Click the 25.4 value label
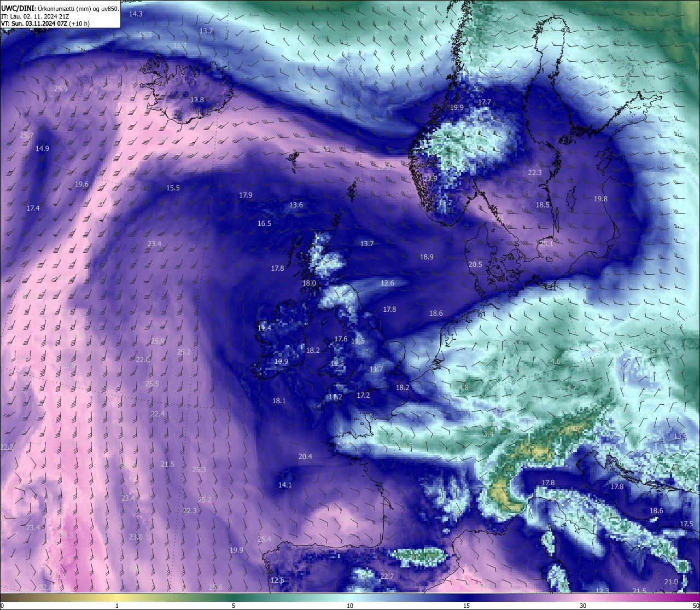This screenshot has width=700, height=610. 264,539
